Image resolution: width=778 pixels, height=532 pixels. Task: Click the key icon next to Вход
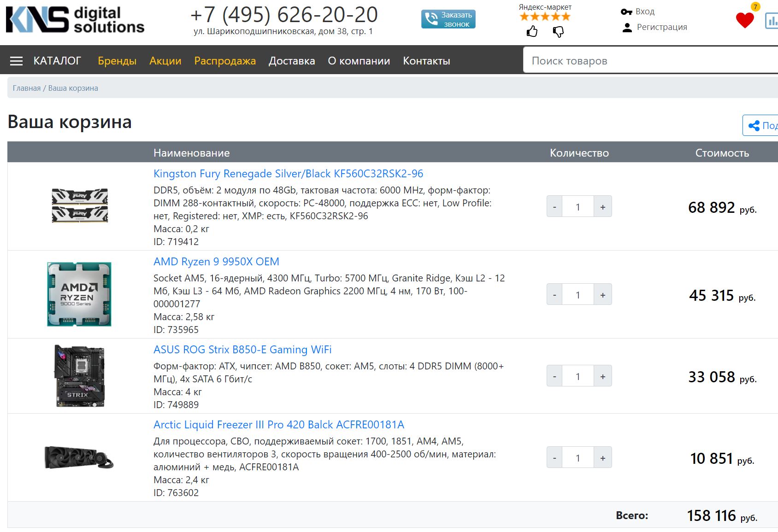pyautogui.click(x=626, y=12)
